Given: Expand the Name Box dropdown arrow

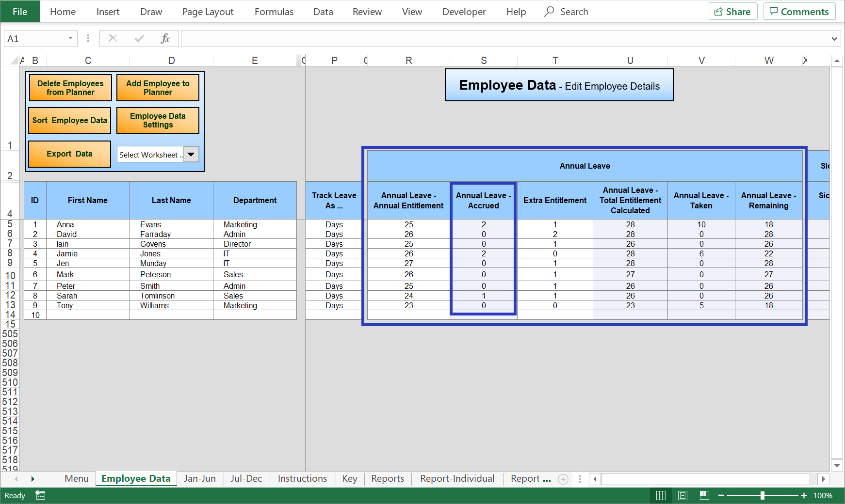Looking at the screenshot, I should click(x=70, y=39).
